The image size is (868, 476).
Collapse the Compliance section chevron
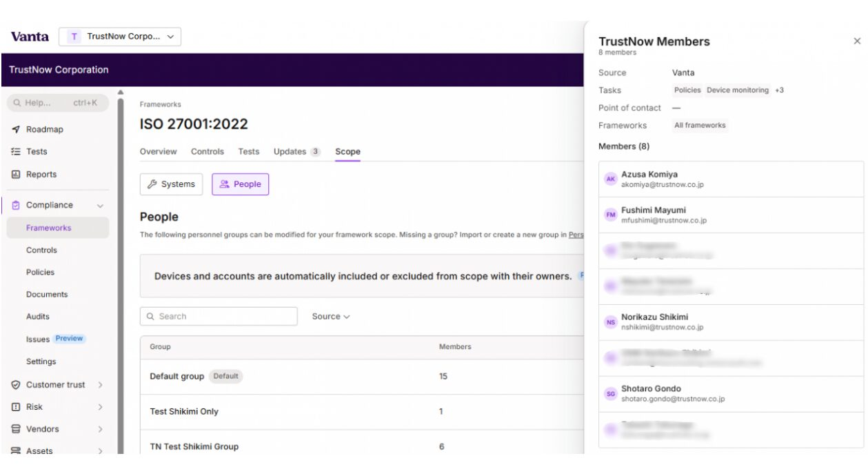tap(100, 206)
